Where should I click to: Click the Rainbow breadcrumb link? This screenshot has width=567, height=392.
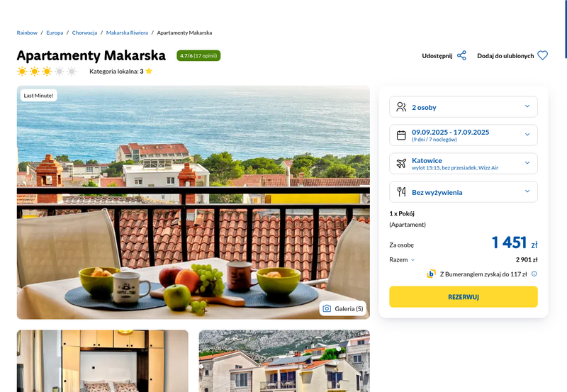[27, 33]
